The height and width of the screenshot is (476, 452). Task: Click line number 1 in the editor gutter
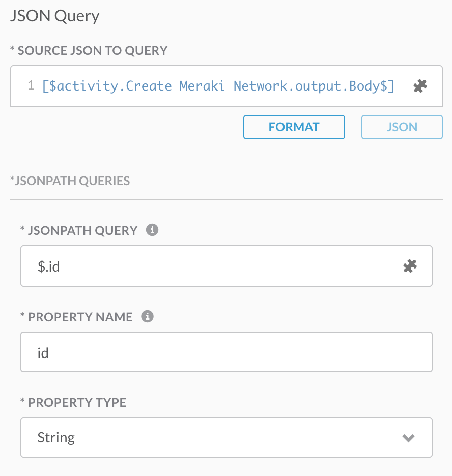31,86
